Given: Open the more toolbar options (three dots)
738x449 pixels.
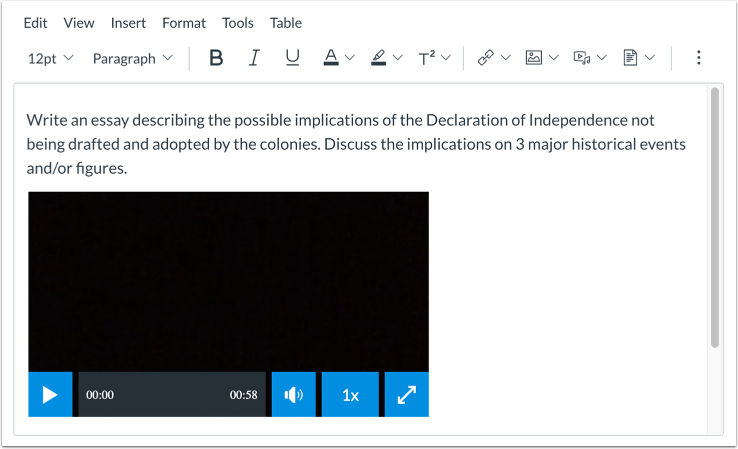Looking at the screenshot, I should click(698, 57).
